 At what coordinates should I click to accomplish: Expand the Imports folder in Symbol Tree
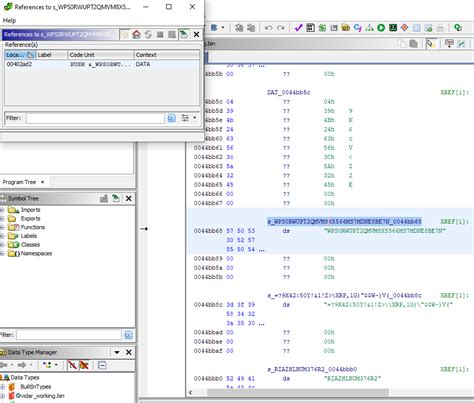[2, 210]
